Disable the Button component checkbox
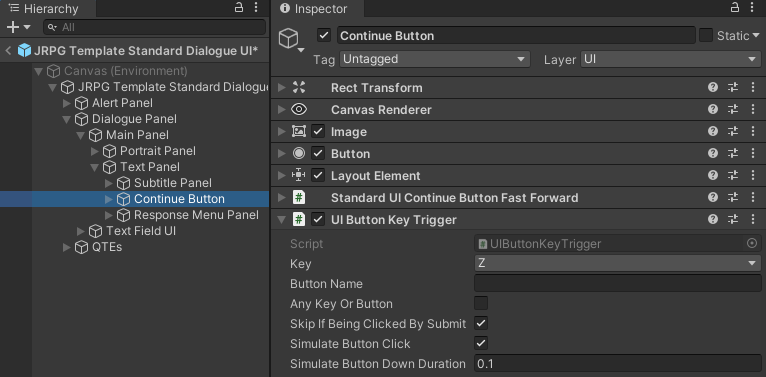 point(318,153)
